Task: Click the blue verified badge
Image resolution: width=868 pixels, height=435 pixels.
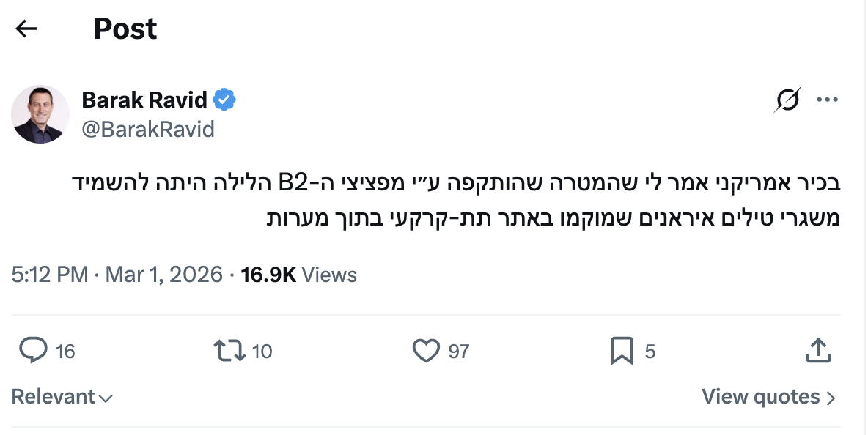Action: [x=225, y=100]
